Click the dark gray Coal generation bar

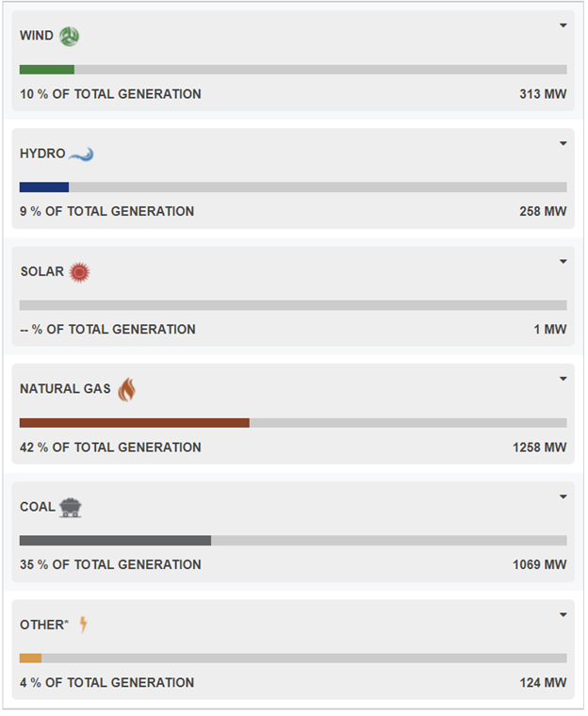115,541
